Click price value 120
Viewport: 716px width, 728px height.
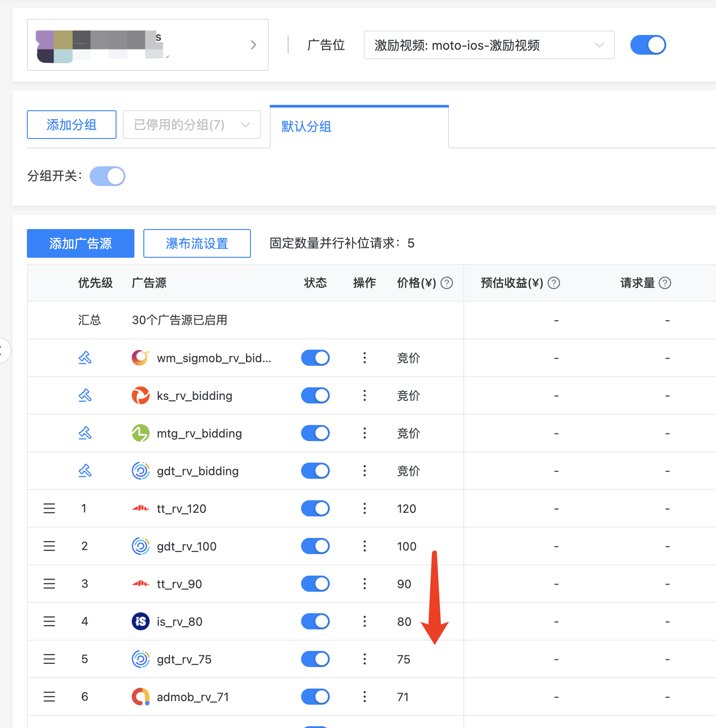coord(406,508)
